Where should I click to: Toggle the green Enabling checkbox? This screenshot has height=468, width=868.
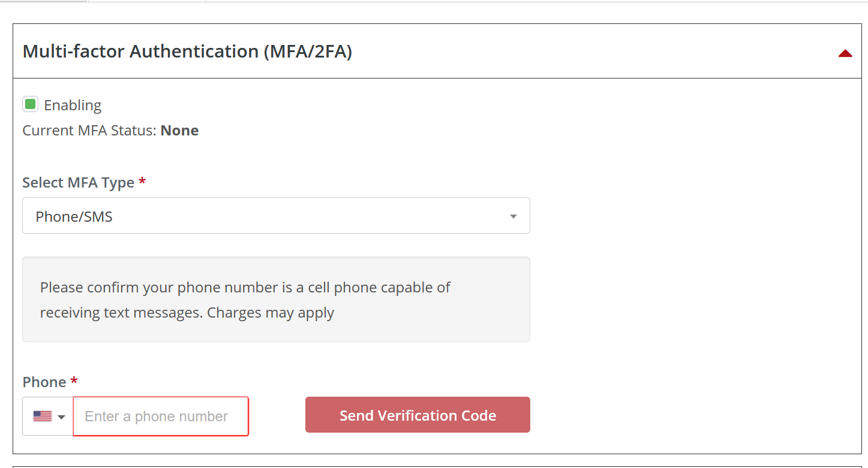tap(30, 104)
